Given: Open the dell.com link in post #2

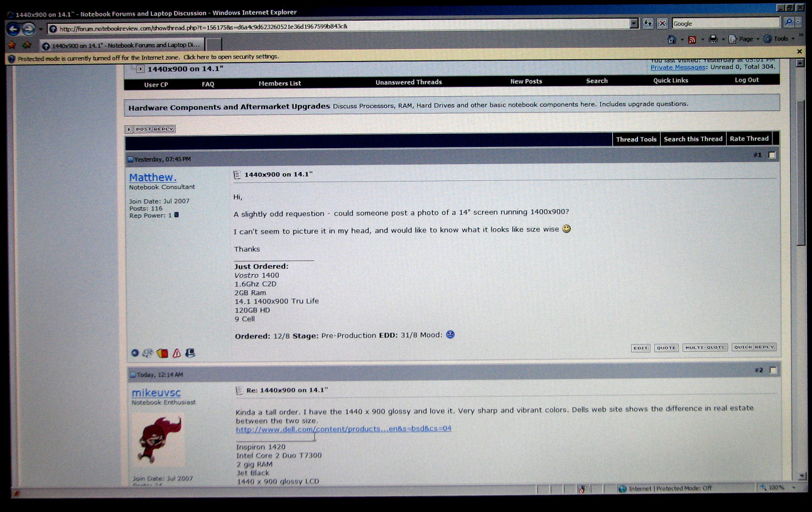Looking at the screenshot, I should pyautogui.click(x=344, y=429).
